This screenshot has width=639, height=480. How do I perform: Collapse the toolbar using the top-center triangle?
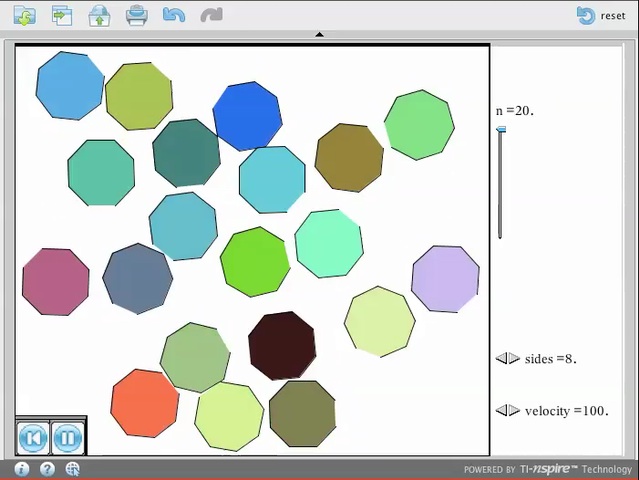click(319, 35)
